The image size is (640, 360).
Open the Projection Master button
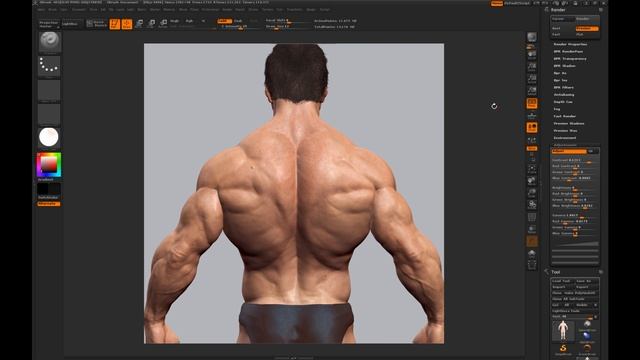pos(49,24)
